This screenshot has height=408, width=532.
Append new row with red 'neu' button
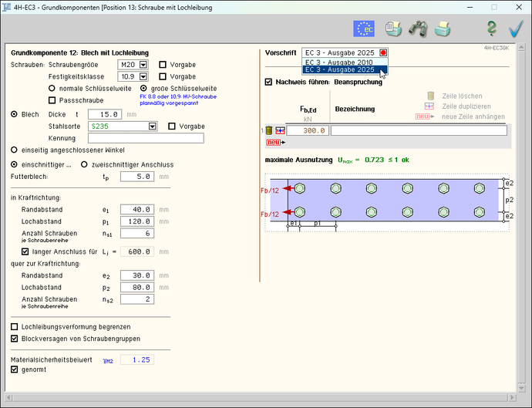[x=272, y=143]
